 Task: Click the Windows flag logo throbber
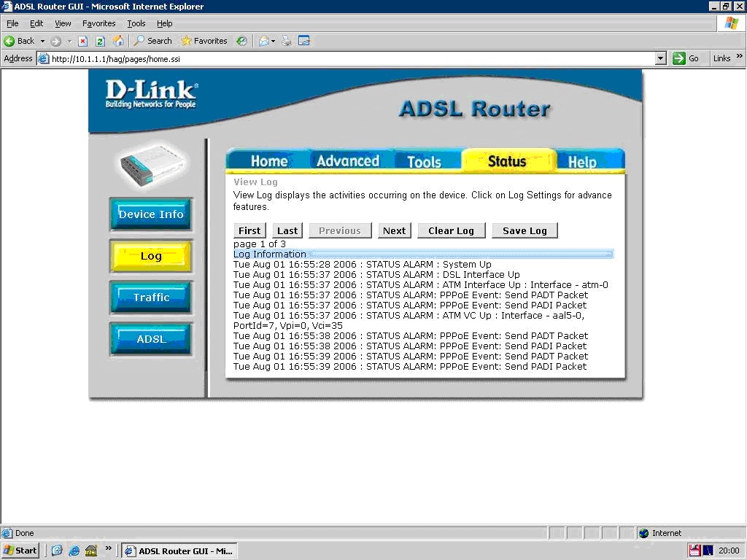732,23
